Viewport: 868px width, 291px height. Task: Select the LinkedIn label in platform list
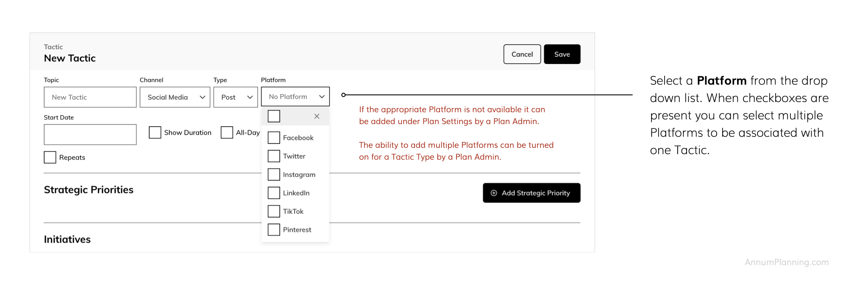[x=296, y=193]
